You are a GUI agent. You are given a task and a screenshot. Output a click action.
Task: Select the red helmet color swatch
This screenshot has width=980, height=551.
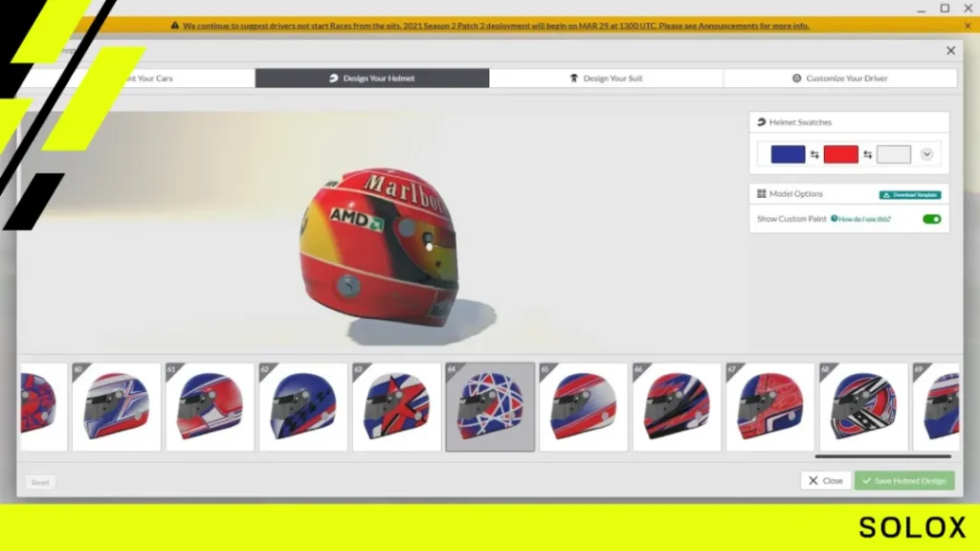[840, 154]
